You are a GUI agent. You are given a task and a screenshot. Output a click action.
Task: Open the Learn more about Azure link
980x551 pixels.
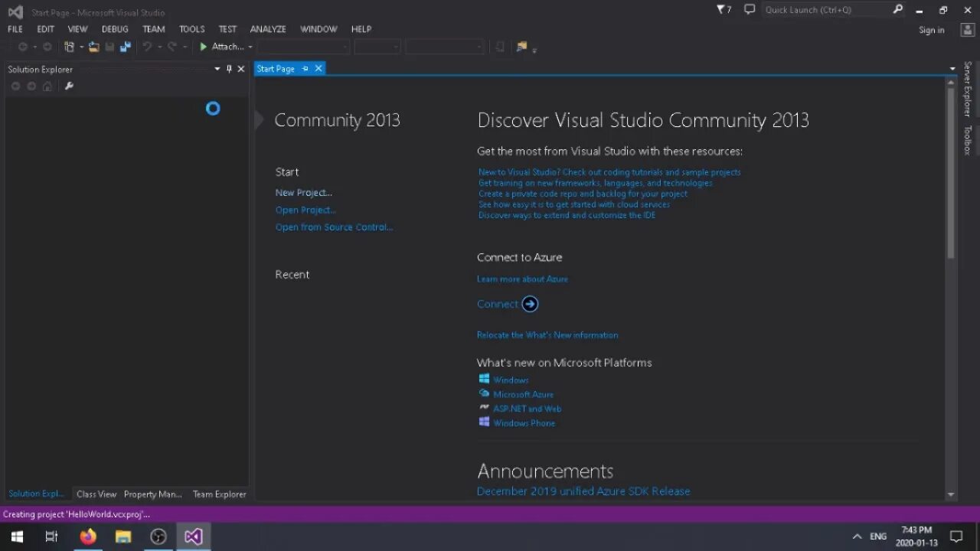522,279
